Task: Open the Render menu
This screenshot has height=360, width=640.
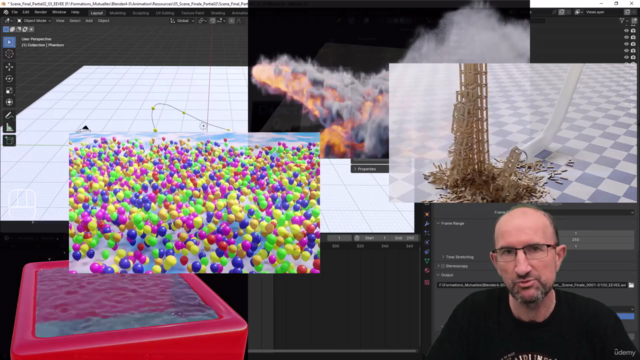Action: pyautogui.click(x=40, y=12)
